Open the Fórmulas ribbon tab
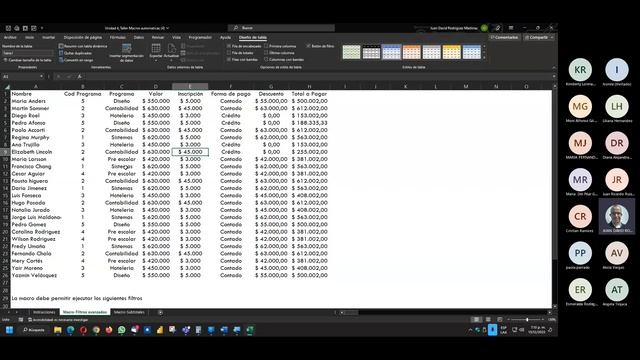This screenshot has height=360, width=640. [118, 38]
